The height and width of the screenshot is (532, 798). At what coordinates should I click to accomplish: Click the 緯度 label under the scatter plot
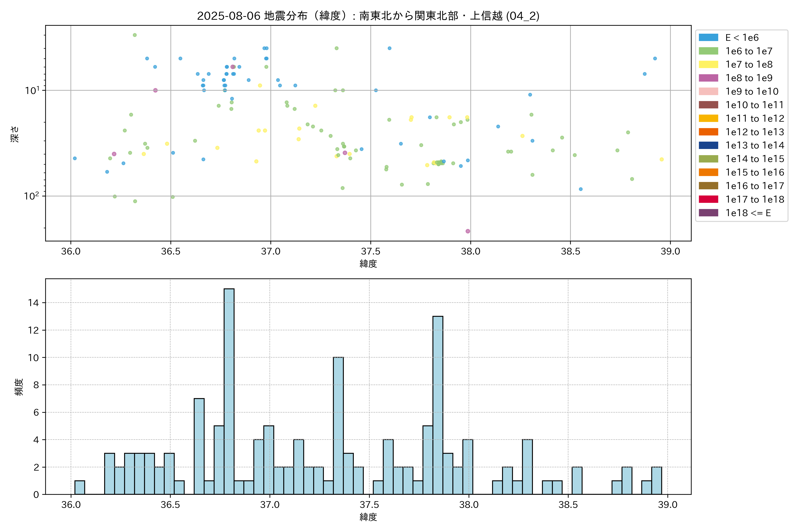point(368,264)
